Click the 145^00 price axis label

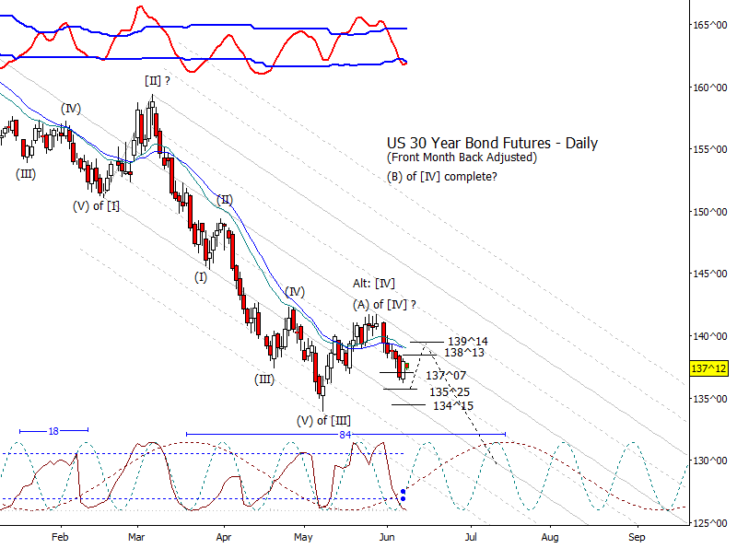click(x=709, y=274)
